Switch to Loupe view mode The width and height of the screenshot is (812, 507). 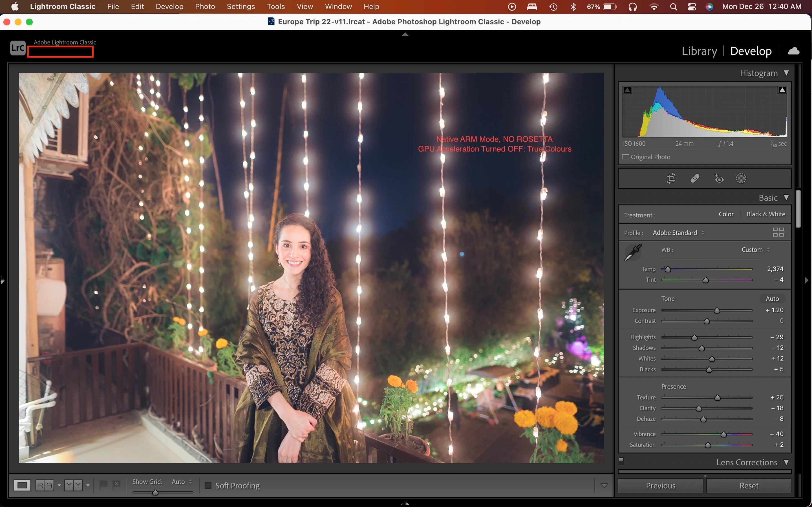(22, 485)
